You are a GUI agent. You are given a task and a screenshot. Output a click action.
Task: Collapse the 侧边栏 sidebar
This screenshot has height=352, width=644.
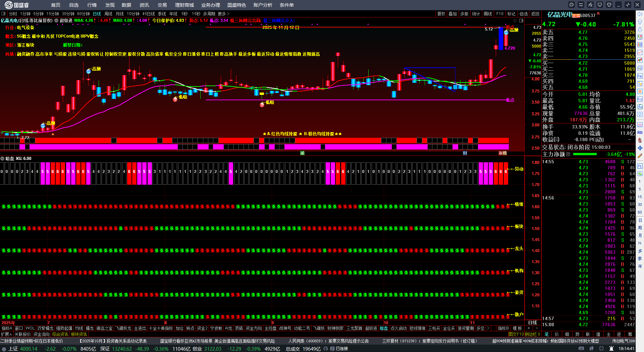coord(533,334)
